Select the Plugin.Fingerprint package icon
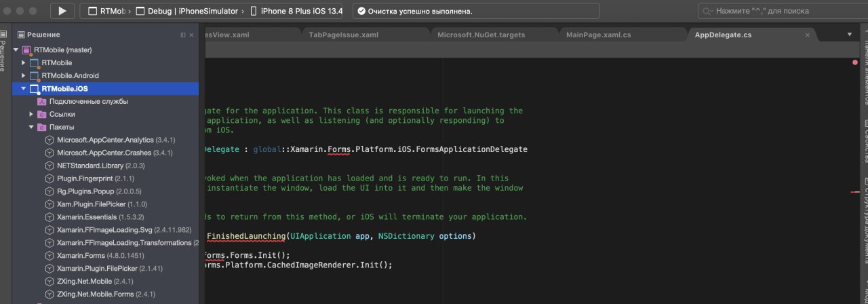The height and width of the screenshot is (304, 868). (x=50, y=178)
